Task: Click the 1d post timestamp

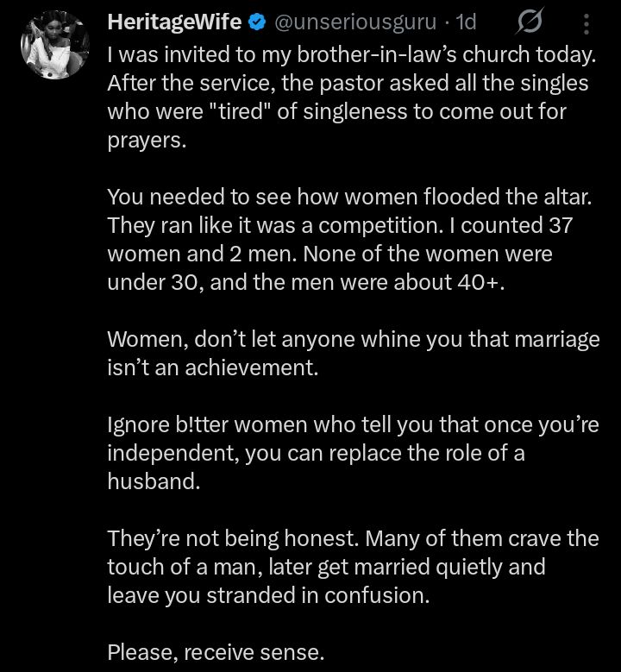Action: point(467,23)
